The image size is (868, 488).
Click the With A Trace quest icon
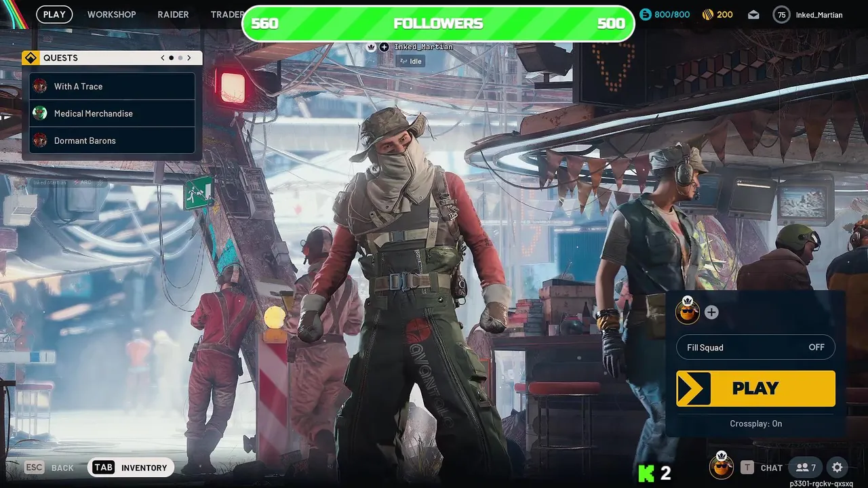[x=40, y=86]
